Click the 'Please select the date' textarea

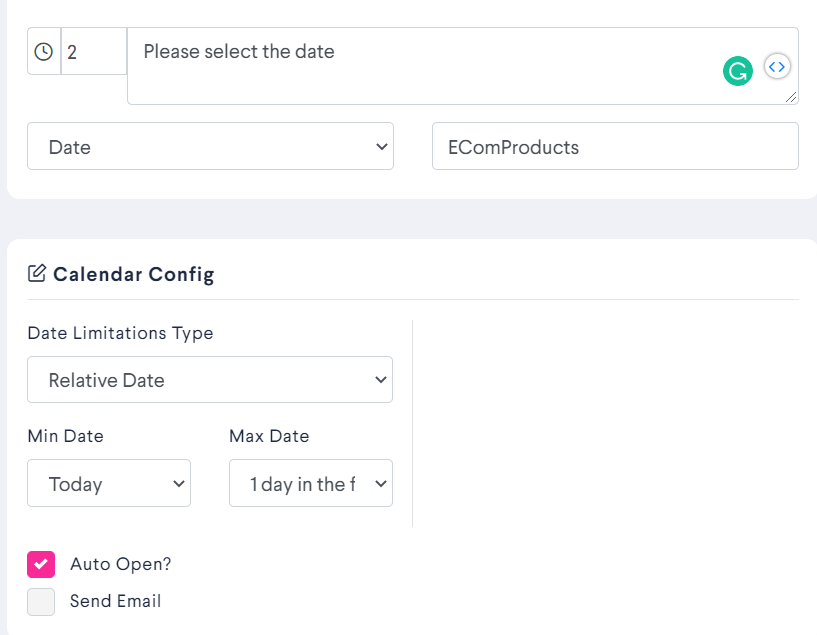pyautogui.click(x=463, y=66)
